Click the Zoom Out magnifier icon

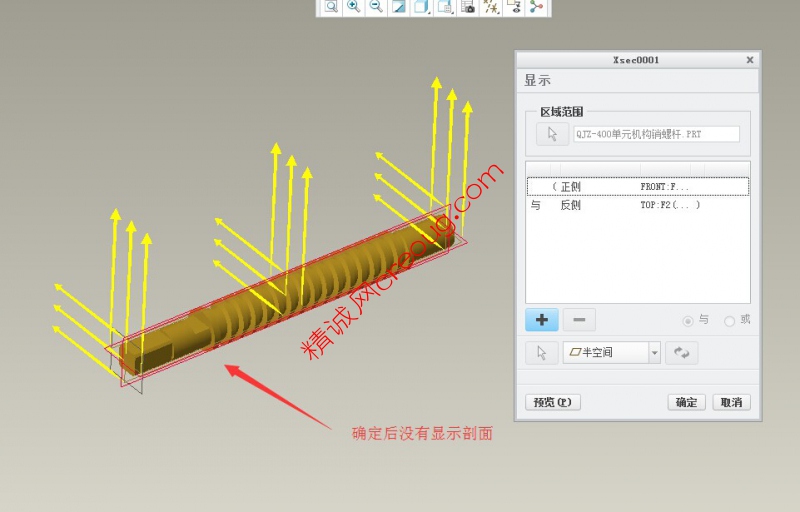point(376,7)
